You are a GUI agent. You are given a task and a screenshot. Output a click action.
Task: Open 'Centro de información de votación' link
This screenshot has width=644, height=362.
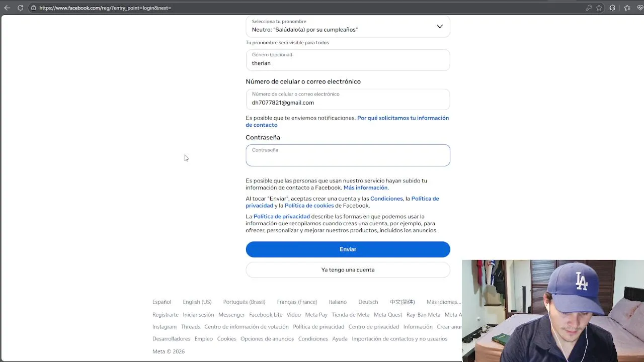click(247, 327)
